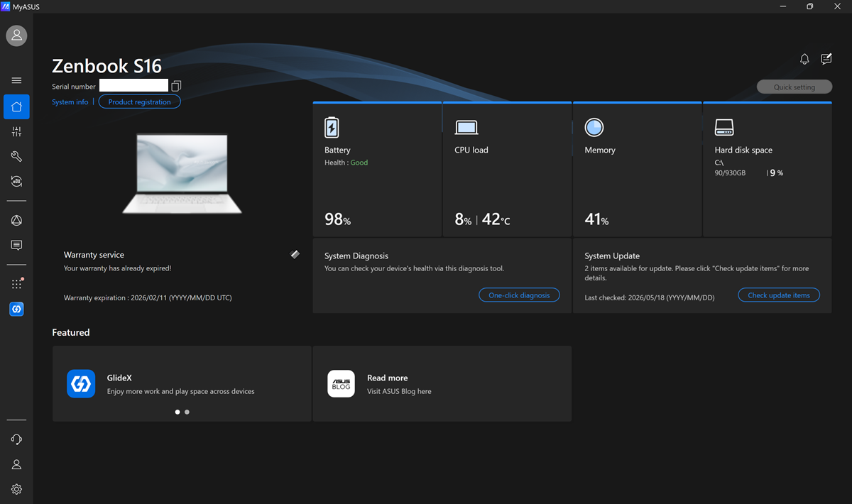Click the Quick setting button
This screenshot has height=504, width=852.
(x=794, y=87)
